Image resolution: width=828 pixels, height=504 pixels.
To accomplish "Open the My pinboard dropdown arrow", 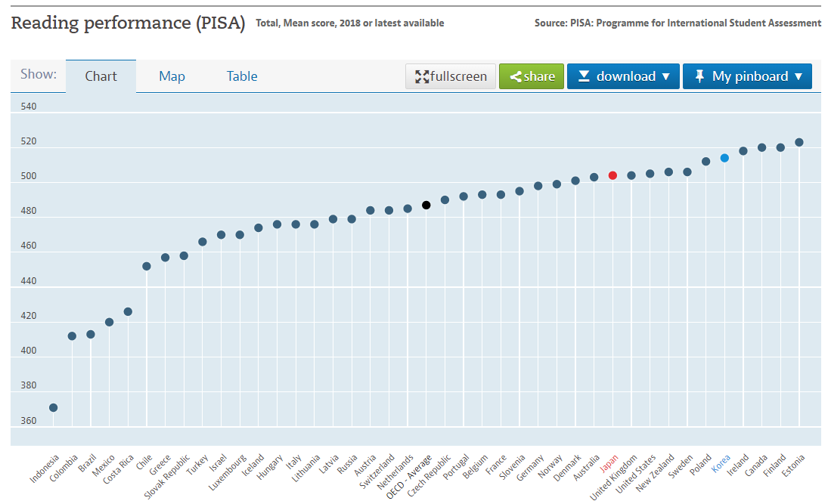I will (798, 76).
